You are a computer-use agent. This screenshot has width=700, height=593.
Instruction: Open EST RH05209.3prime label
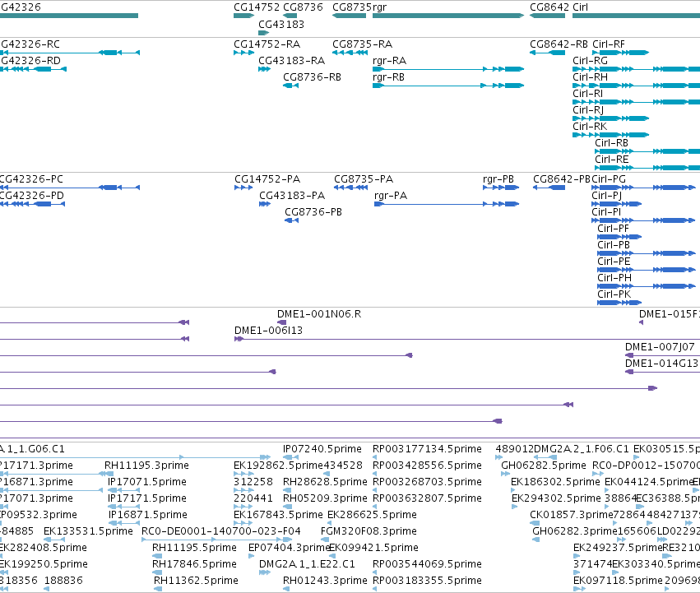click(x=325, y=498)
